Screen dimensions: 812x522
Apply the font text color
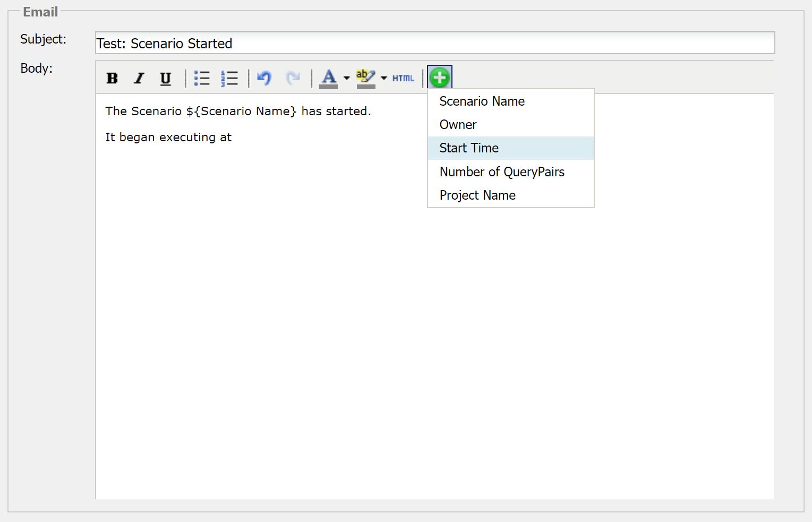tap(329, 78)
